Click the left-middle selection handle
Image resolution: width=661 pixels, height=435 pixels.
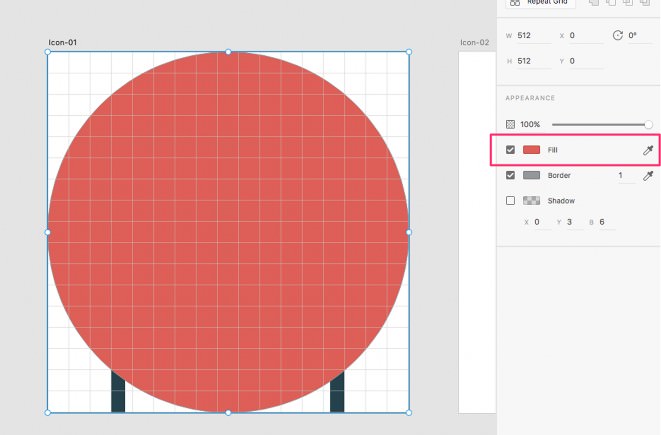click(48, 232)
